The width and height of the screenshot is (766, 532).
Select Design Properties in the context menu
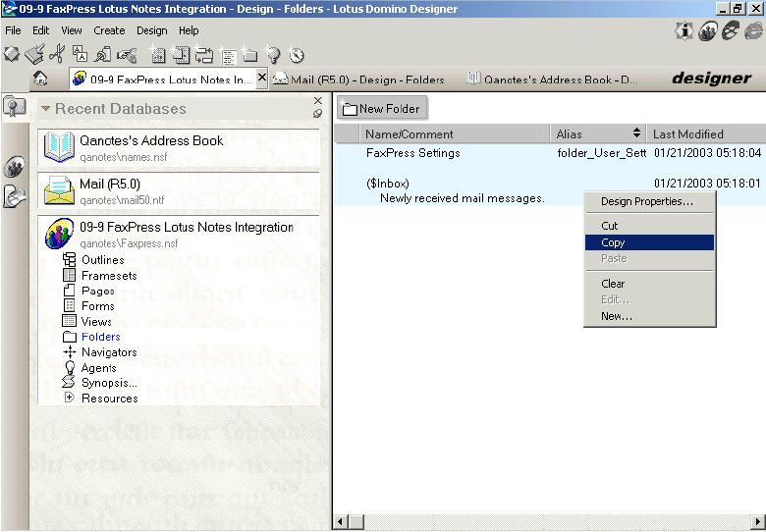(x=646, y=201)
